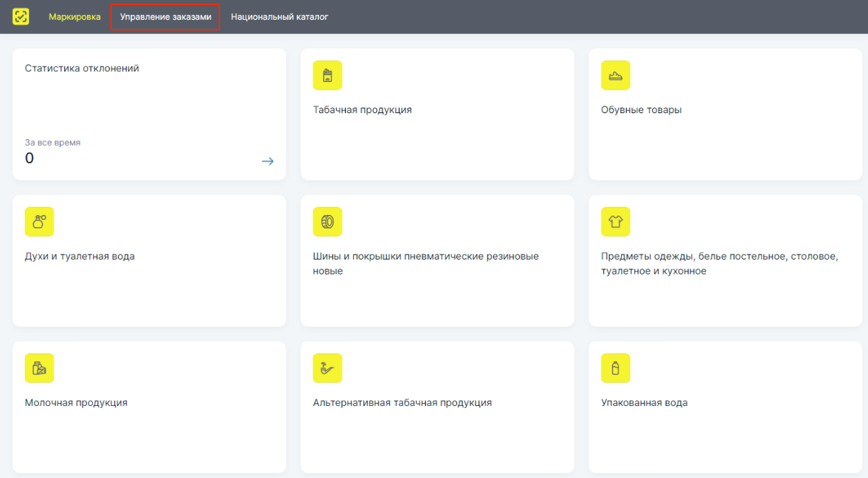Open Духи и туалетная вода label
Image resolution: width=868 pixels, height=478 pixels.
pyautogui.click(x=79, y=256)
